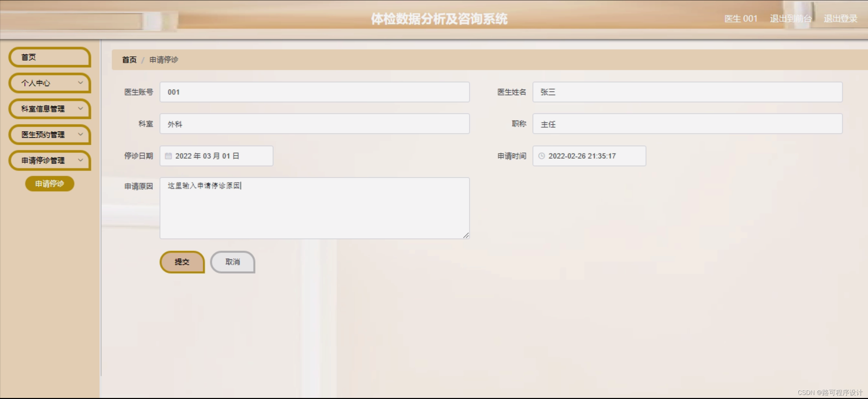Click the textarea resize handle corner
Screen dimensions: 868x399
[x=466, y=235]
